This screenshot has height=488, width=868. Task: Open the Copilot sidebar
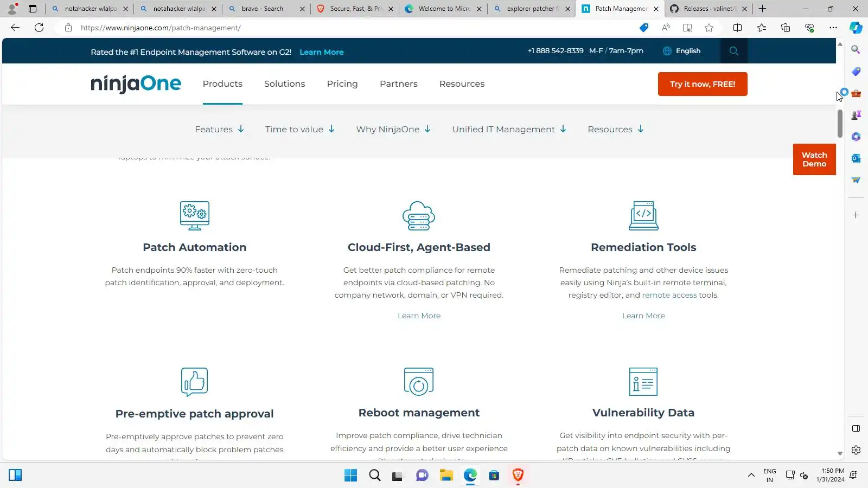[x=856, y=28]
